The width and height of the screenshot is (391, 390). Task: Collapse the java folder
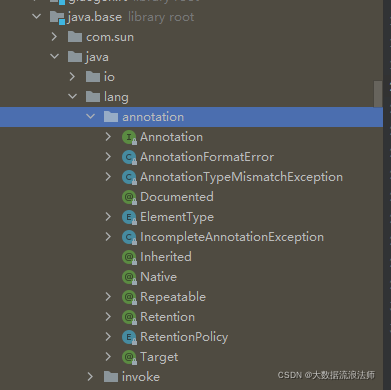tap(54, 57)
